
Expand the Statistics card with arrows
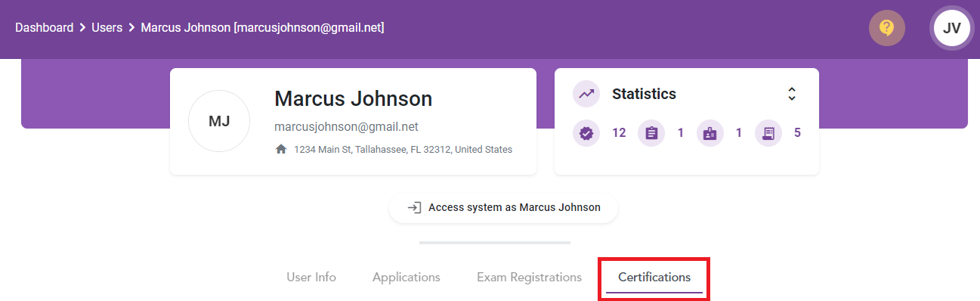tap(792, 95)
